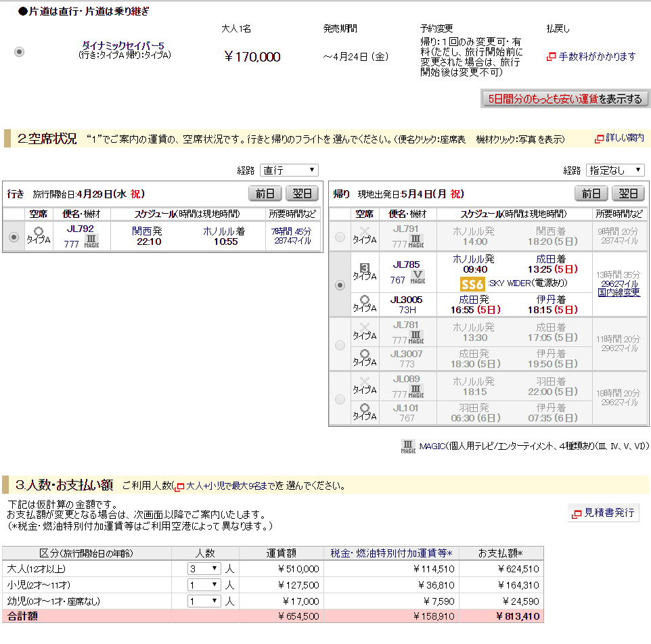Screen dimensions: 651x644
Task: Click the total payment ¥813,410 cell
Action: pos(501,616)
